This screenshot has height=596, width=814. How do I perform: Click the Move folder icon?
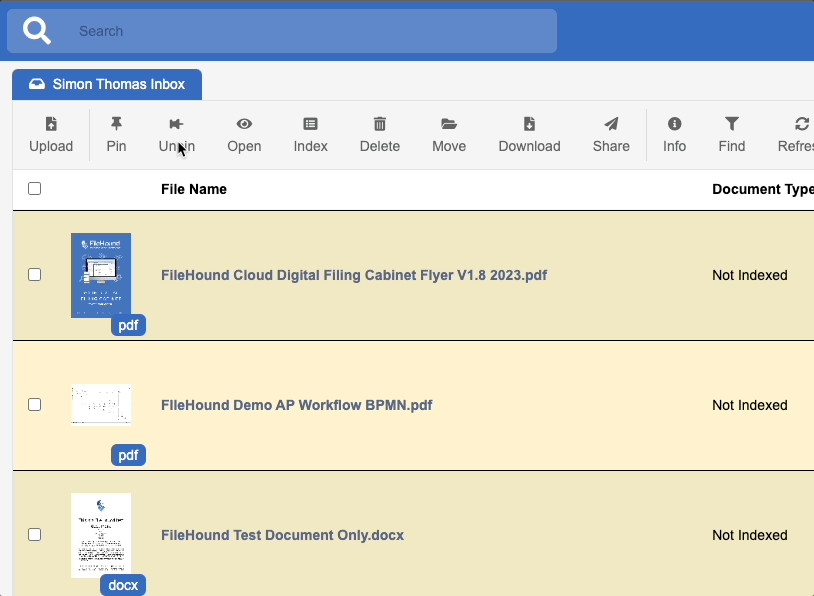tap(449, 124)
